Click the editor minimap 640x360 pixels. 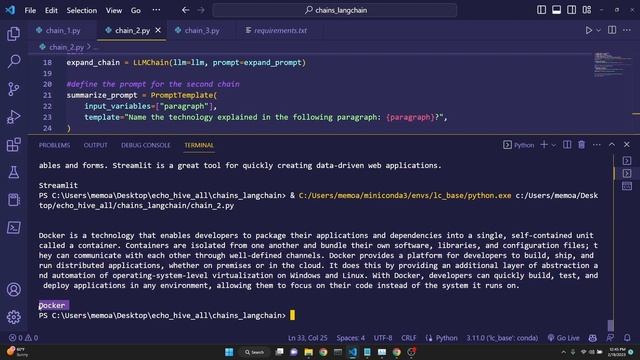coord(613,65)
